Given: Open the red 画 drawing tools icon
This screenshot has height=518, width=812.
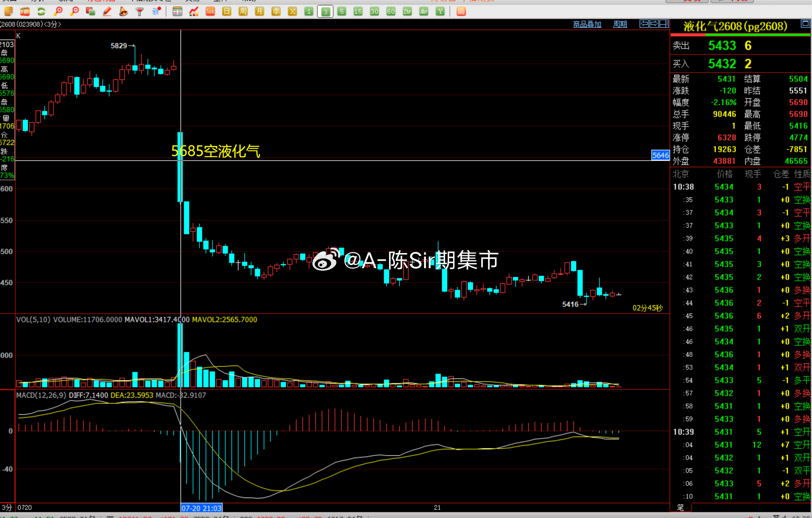Looking at the screenshot, I should (x=461, y=11).
